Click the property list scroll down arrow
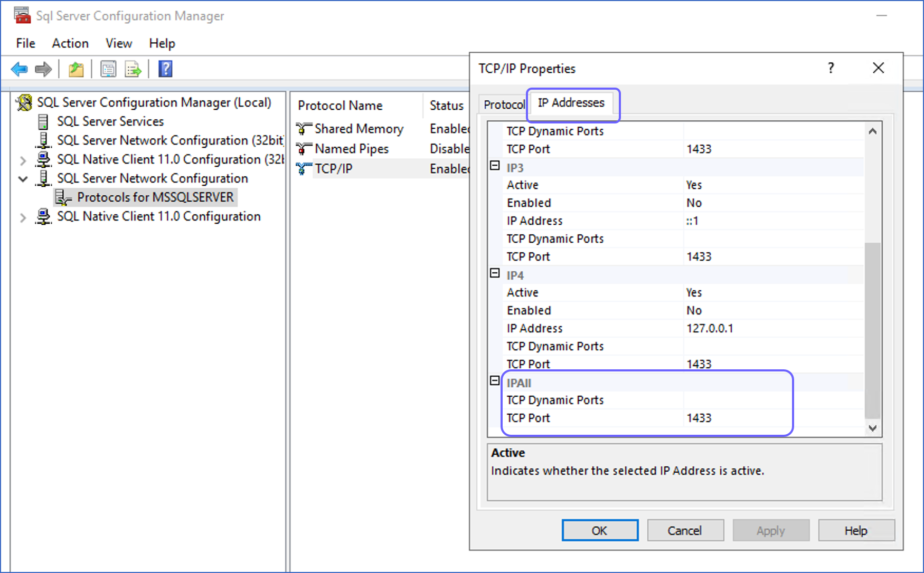The width and height of the screenshot is (924, 573). coord(873,428)
